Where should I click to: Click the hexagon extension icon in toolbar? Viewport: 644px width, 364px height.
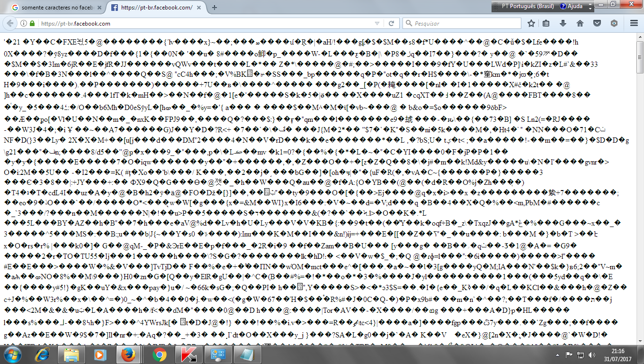tap(614, 23)
